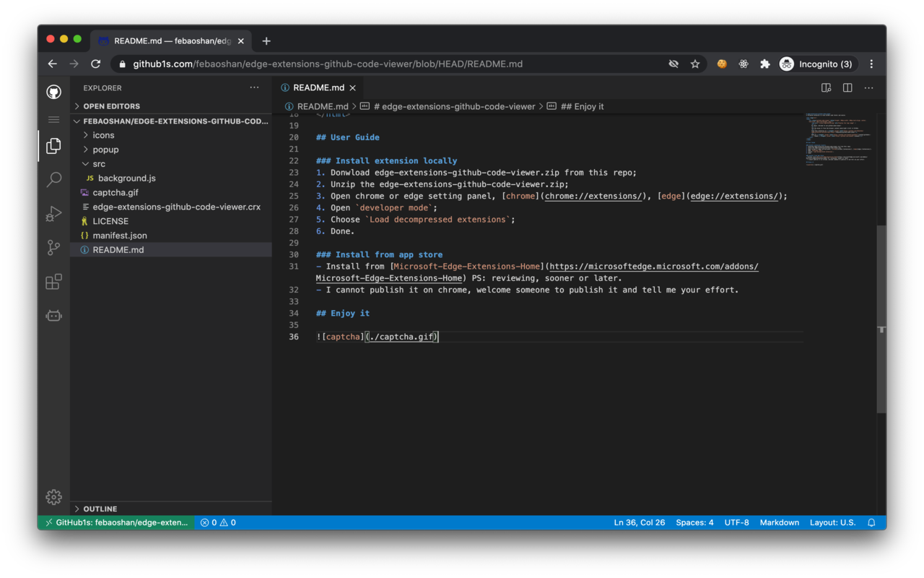The image size is (924, 578).
Task: Reload the browser page
Action: 95,64
